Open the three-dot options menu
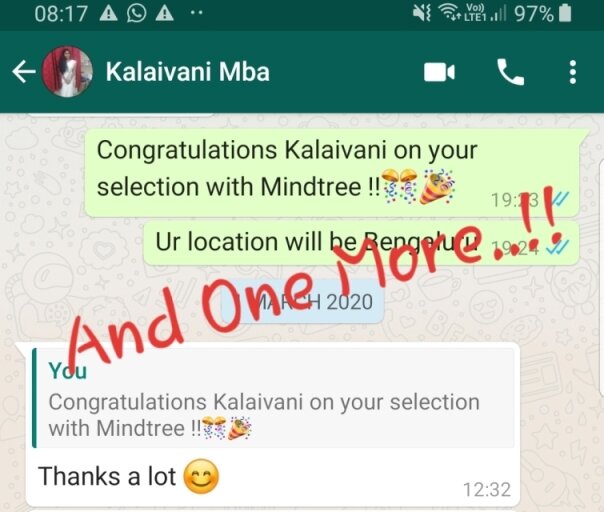 (573, 72)
